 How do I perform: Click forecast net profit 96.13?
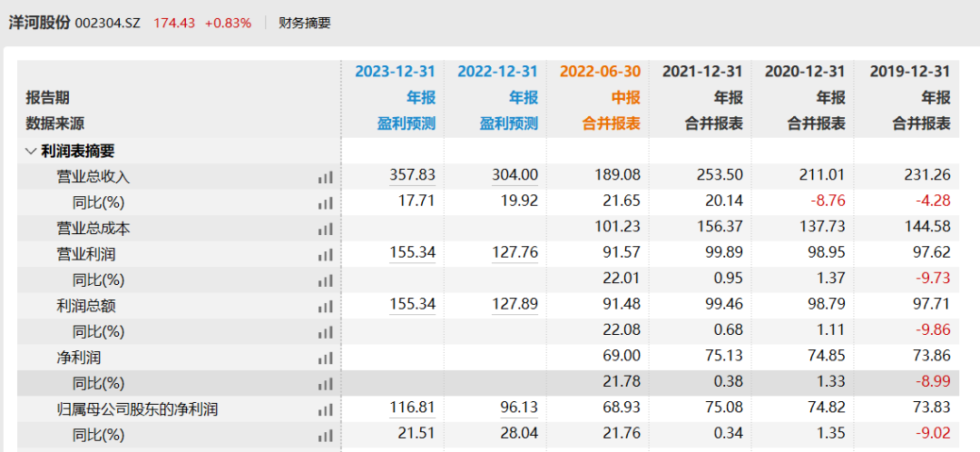pyautogui.click(x=519, y=407)
